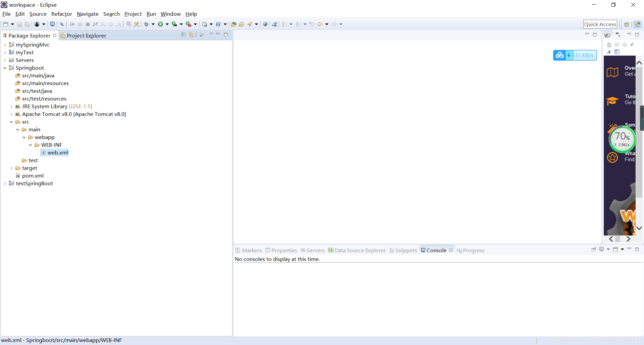Select src/main/resources folder
644x345 pixels.
(x=42, y=83)
